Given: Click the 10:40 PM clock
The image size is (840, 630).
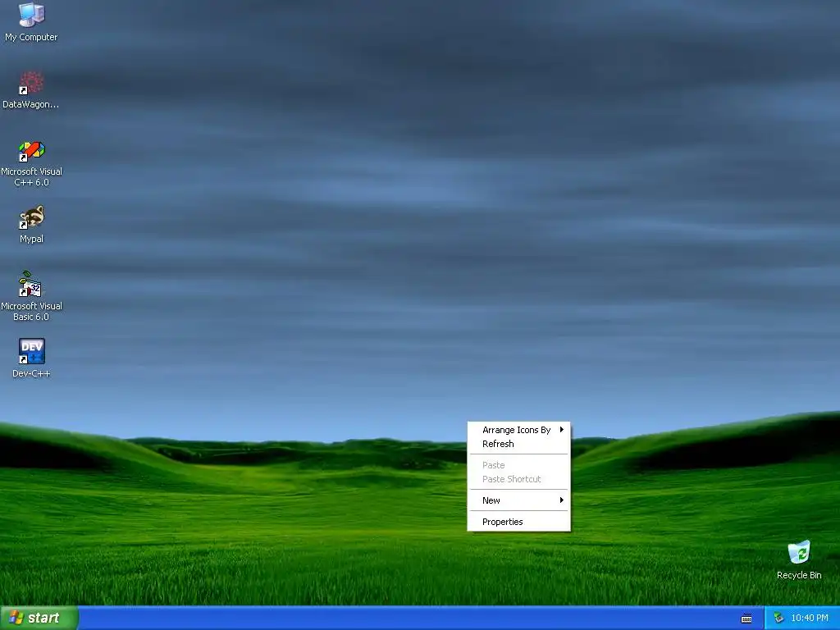Looking at the screenshot, I should pyautogui.click(x=810, y=619).
